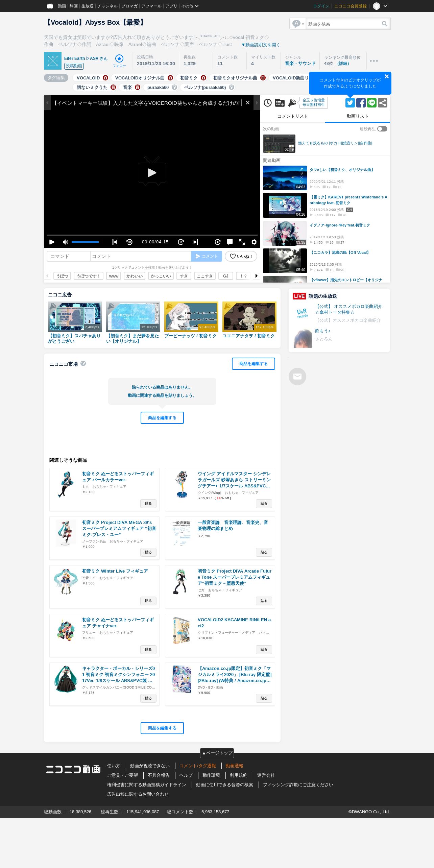Click the 初音ミク tag dictionary icon

tap(203, 78)
